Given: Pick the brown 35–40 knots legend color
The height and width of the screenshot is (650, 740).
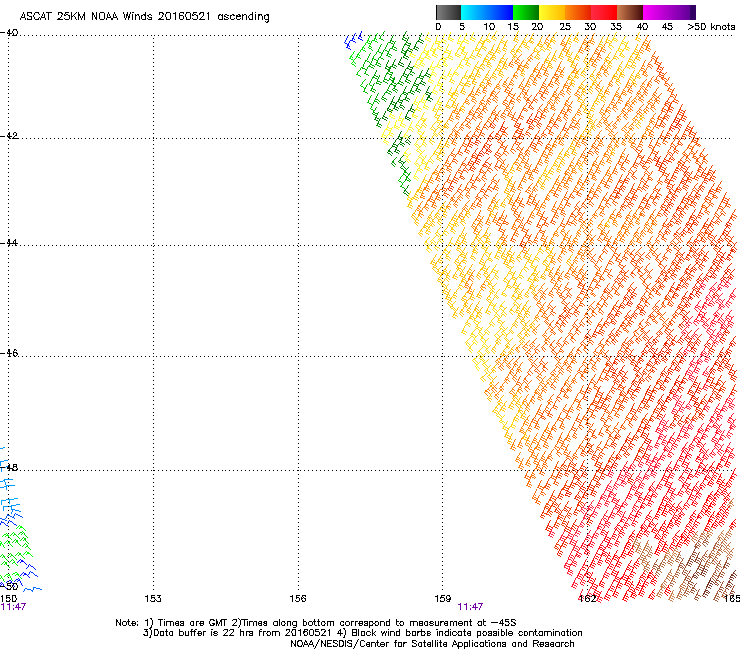Looking at the screenshot, I should 630,12.
